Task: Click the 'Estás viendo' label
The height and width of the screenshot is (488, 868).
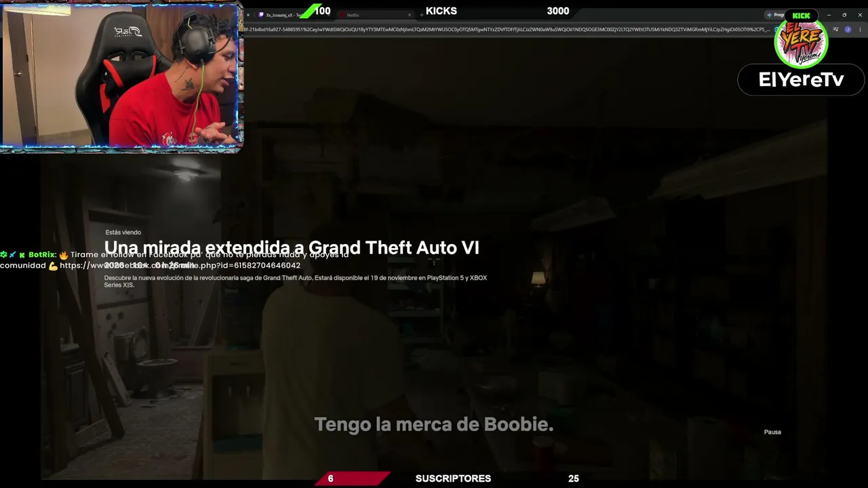Action: [x=123, y=232]
